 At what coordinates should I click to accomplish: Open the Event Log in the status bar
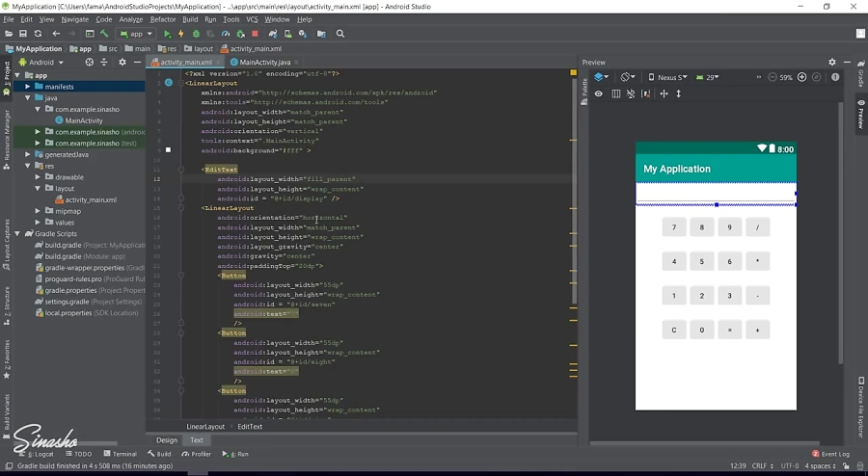click(x=831, y=454)
